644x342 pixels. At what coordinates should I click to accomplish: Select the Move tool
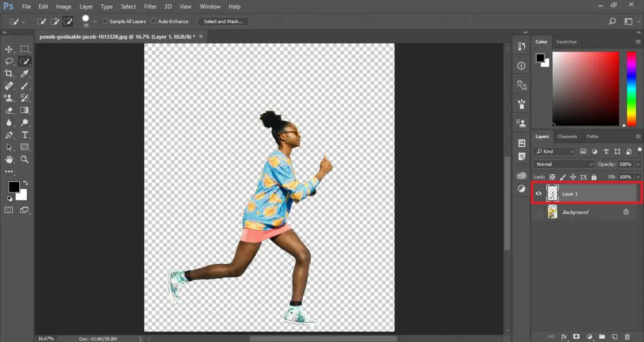[x=9, y=49]
